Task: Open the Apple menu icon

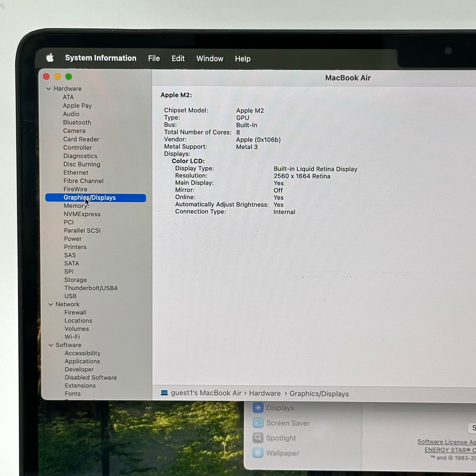Action: (50, 58)
